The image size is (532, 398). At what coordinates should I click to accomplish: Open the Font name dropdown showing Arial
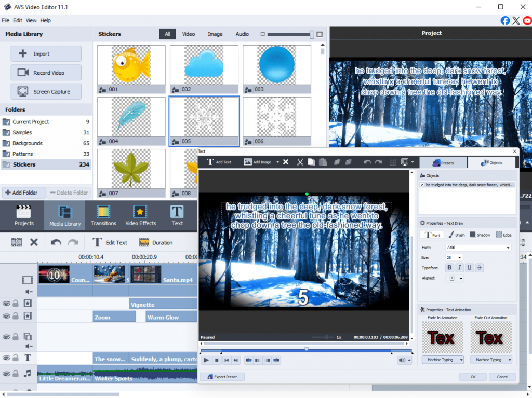pyautogui.click(x=478, y=248)
